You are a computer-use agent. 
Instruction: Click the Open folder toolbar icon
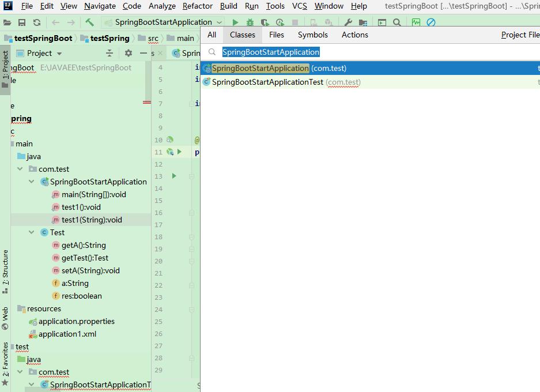tap(7, 22)
